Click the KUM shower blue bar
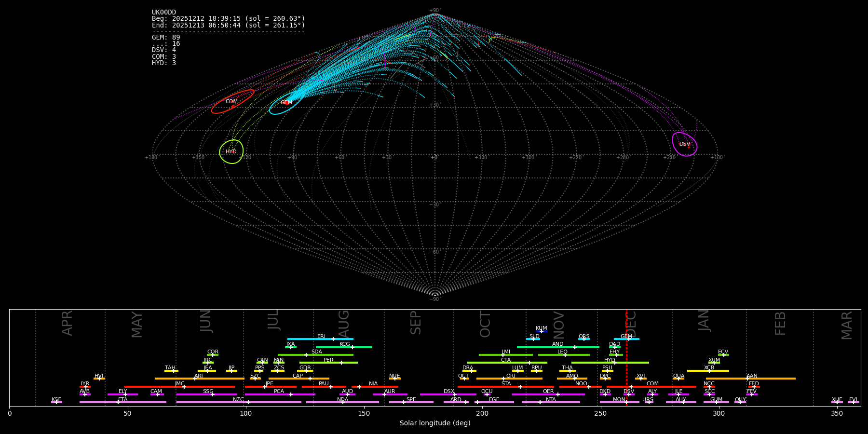 click(x=542, y=331)
